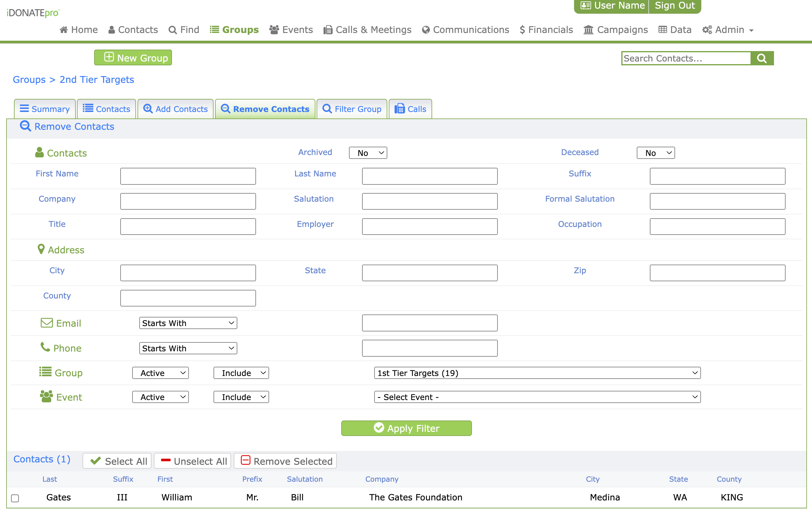Click the User Name ID card icon
The image size is (812, 509).
[586, 5]
